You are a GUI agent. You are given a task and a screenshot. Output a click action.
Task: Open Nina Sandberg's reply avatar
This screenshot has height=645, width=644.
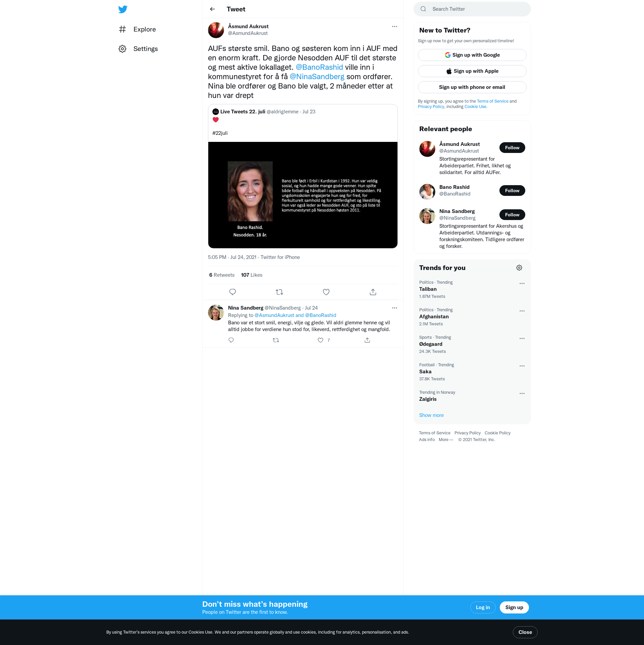point(216,313)
